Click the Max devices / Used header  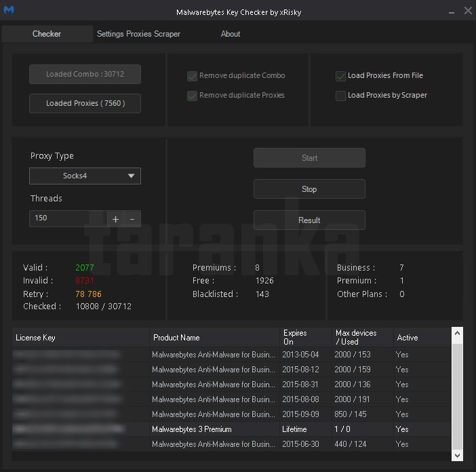pos(363,337)
